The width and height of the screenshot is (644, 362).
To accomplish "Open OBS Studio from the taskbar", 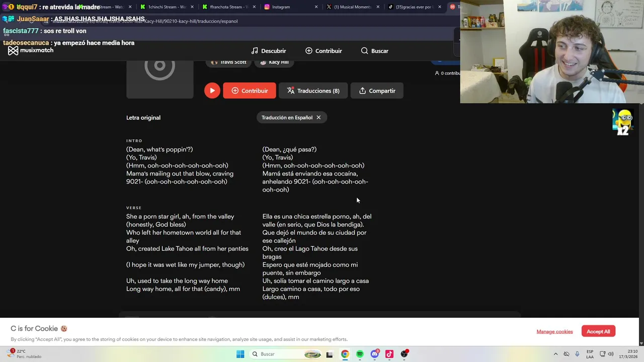I will point(405,354).
